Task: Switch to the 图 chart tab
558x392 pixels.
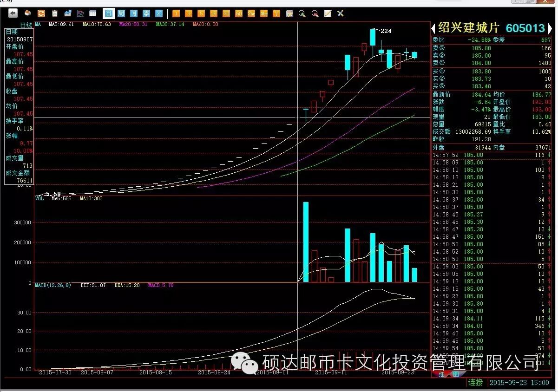Action: [x=455, y=374]
